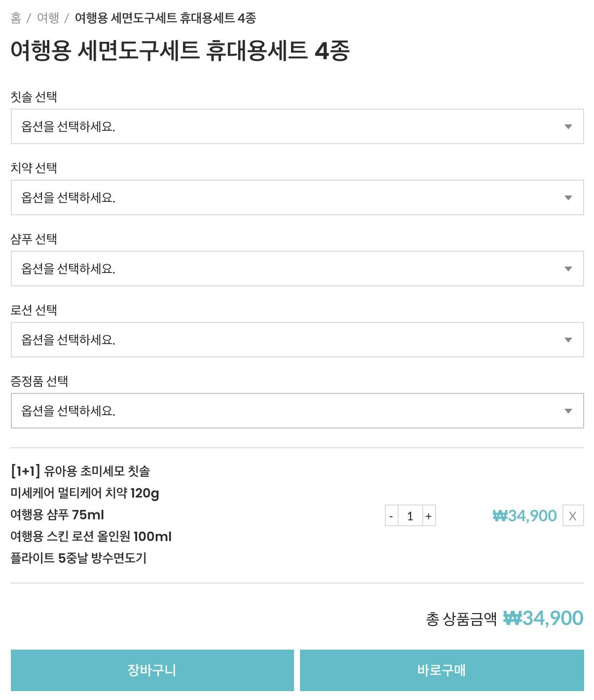Click the arrow icon on 로션 dropdown

click(568, 340)
